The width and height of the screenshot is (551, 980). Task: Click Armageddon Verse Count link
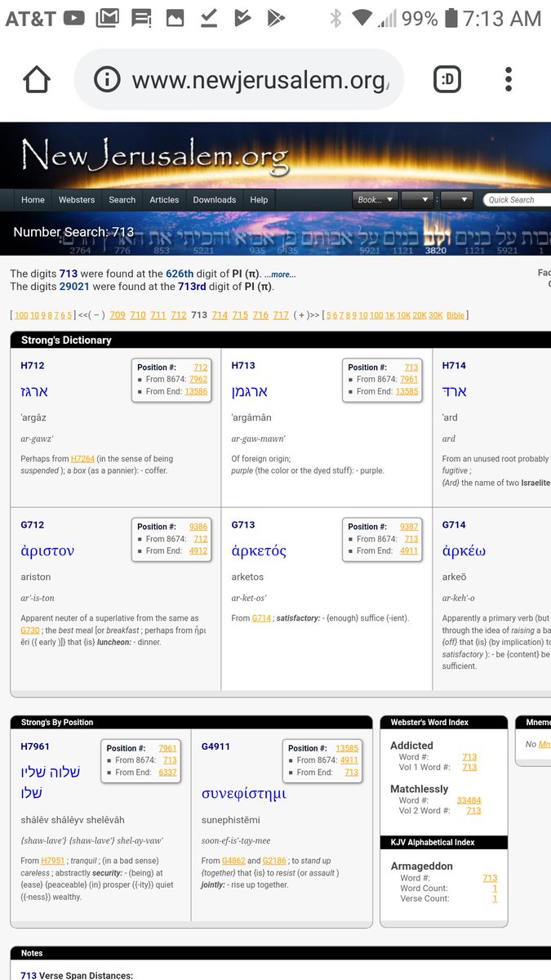(495, 899)
